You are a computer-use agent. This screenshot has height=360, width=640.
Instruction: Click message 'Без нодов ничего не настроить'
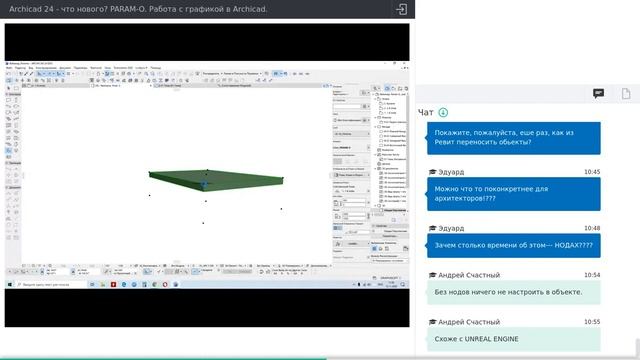(514, 292)
